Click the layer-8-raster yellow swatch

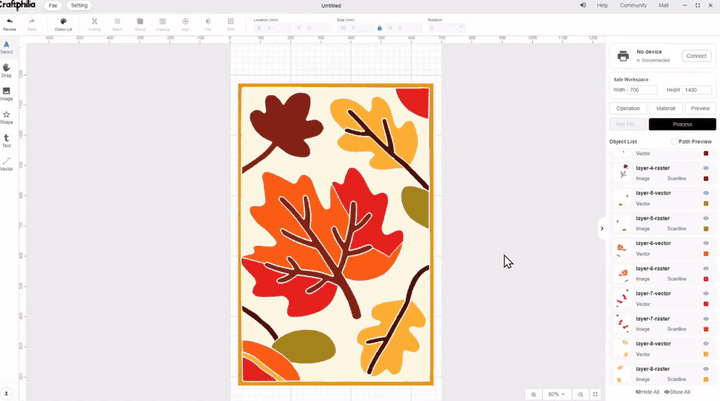706,379
